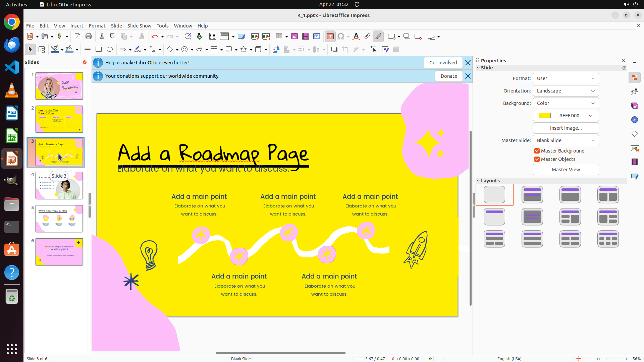Select the Rectangle shape tool

(x=99, y=50)
